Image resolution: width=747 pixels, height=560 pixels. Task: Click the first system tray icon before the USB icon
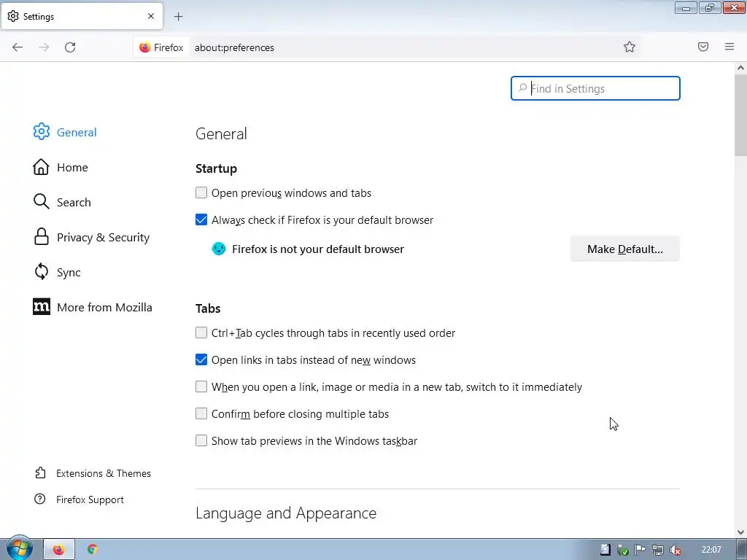coord(605,550)
